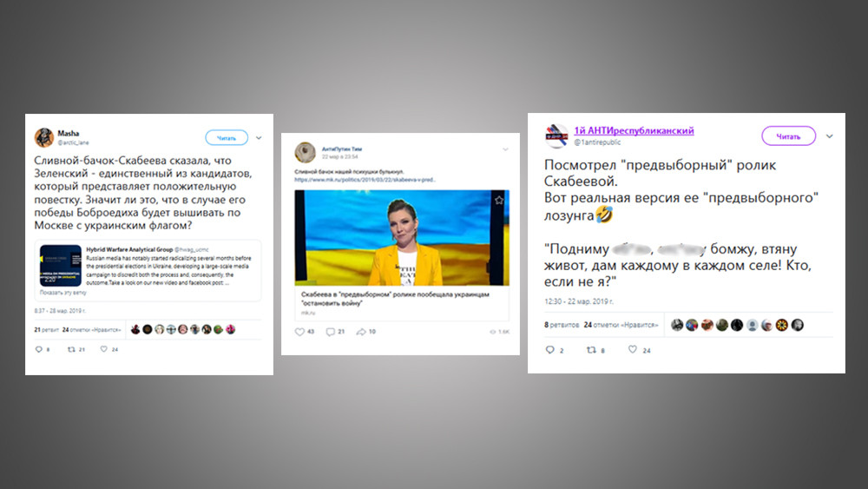This screenshot has width=868, height=489.
Task: Open quoted Hybrid Warfare Analytical Group tweet
Action: tap(148, 270)
